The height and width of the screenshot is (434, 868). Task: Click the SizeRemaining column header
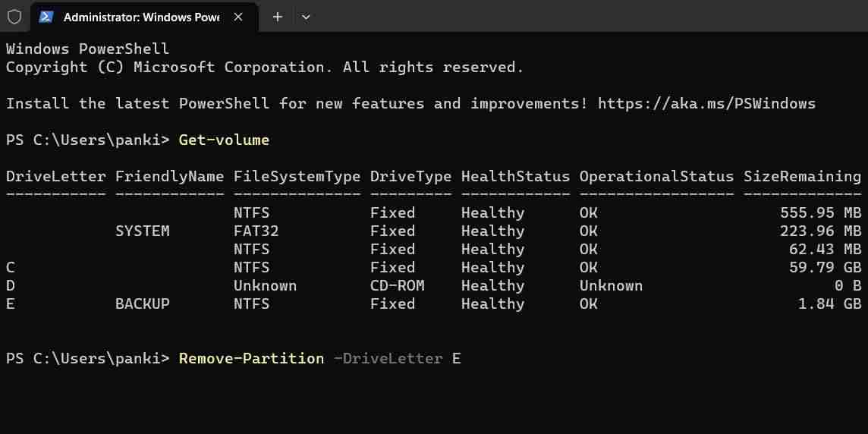pos(802,176)
